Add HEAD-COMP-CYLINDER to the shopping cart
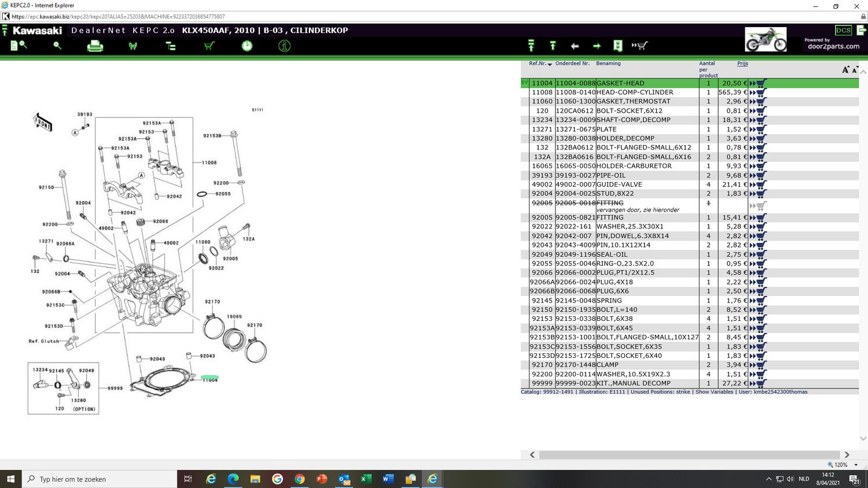The height and width of the screenshot is (488, 868). [x=758, y=93]
